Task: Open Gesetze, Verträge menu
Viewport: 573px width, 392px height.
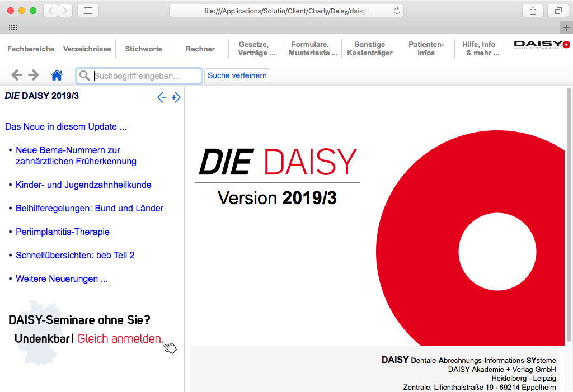Action: (256, 49)
